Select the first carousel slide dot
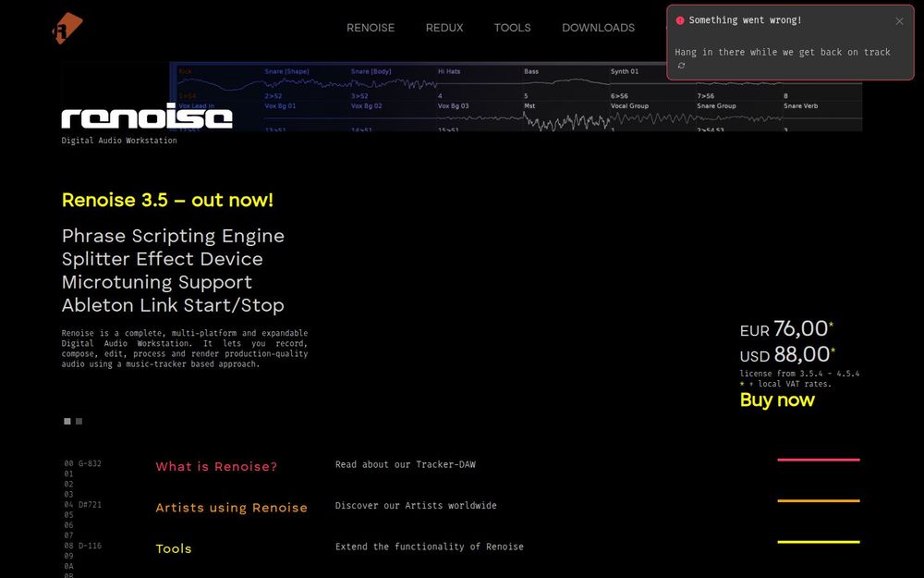 point(67,421)
